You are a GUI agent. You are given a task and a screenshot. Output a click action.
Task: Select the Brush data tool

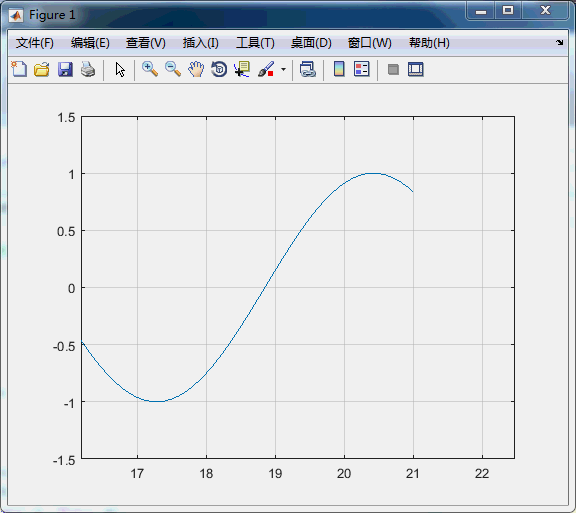[266, 69]
